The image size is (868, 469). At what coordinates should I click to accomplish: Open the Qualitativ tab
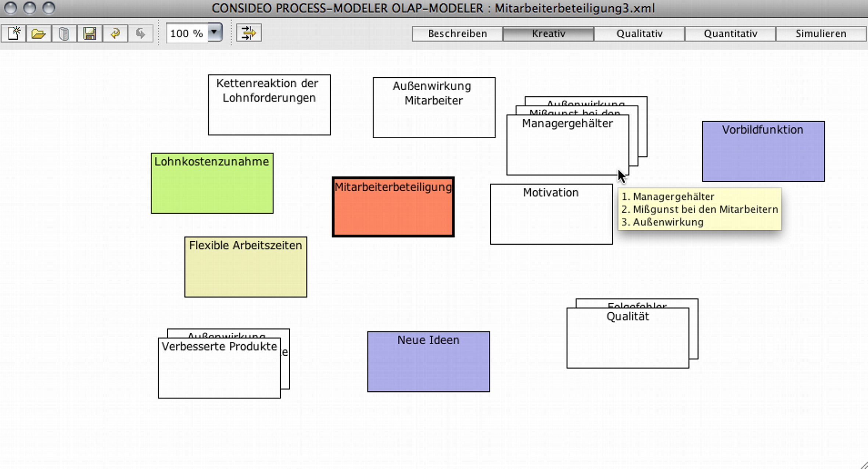click(639, 33)
